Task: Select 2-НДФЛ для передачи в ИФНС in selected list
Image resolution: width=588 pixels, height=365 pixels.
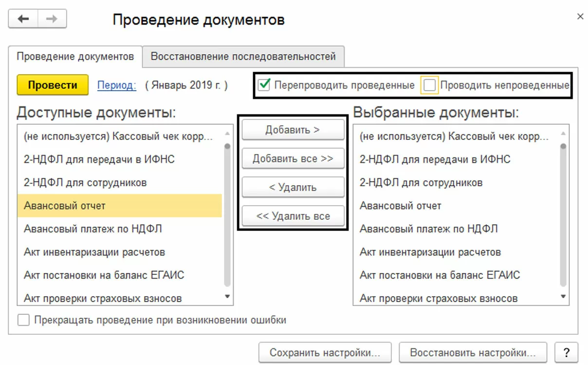Action: coord(456,159)
